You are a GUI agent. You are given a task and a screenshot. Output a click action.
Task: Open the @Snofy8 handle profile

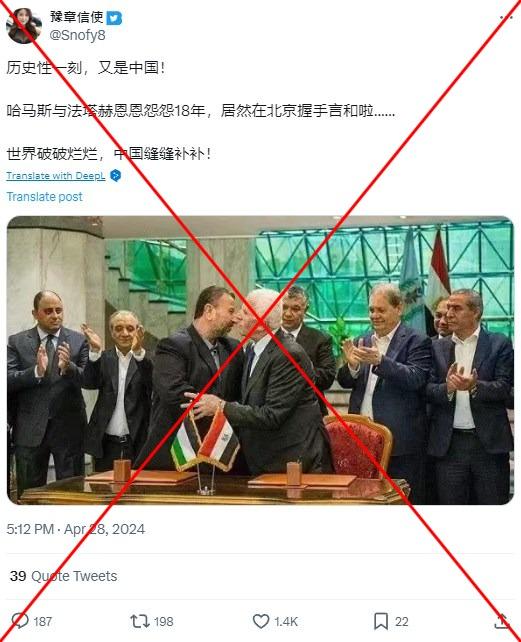tap(77, 35)
